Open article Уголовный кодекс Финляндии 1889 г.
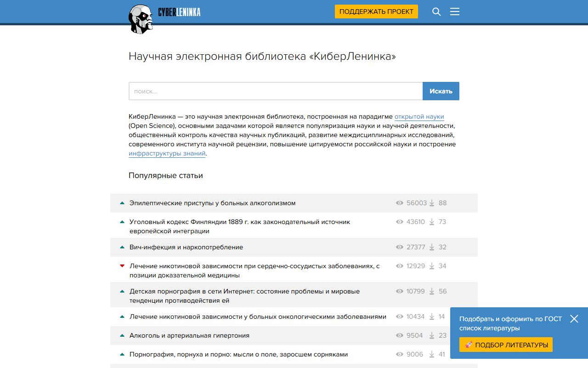 pos(240,226)
